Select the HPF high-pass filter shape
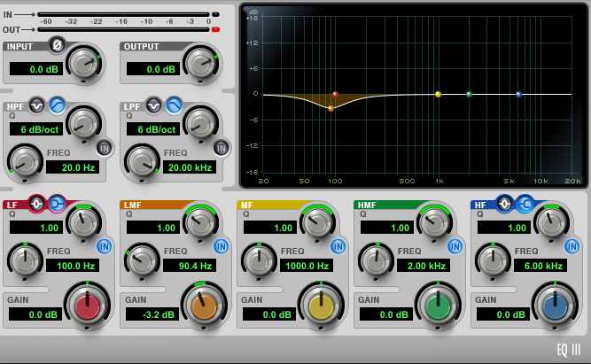This screenshot has width=591, height=364. click(x=57, y=105)
